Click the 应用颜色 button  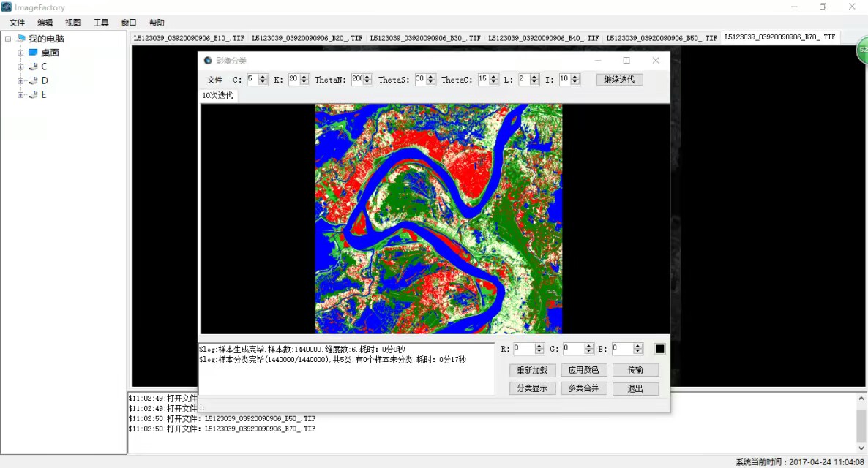click(x=583, y=370)
